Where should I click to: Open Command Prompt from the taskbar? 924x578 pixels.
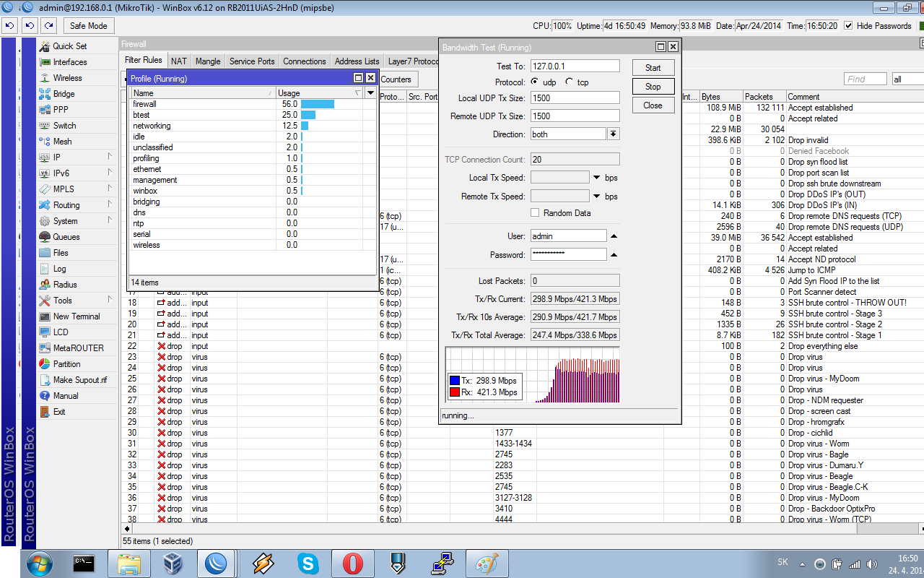(84, 562)
